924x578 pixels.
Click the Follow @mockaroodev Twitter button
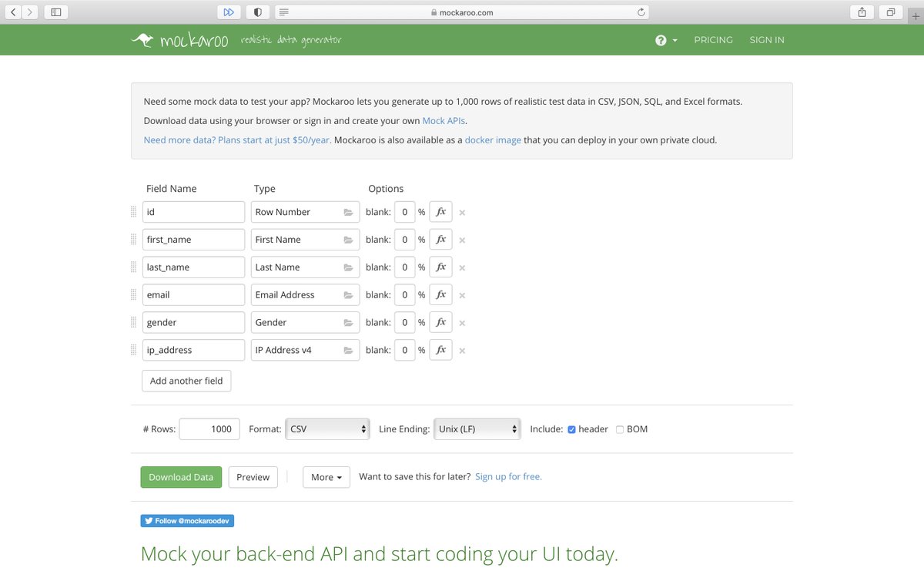187,521
